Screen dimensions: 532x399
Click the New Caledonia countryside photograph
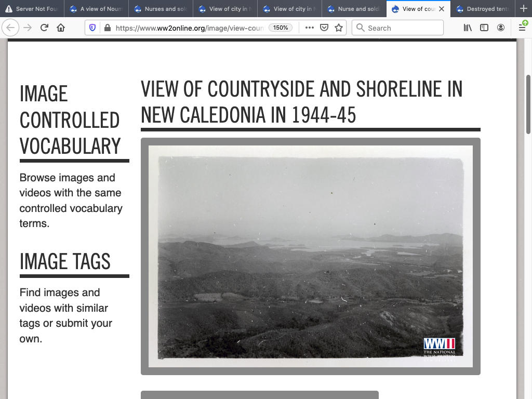coord(310,256)
